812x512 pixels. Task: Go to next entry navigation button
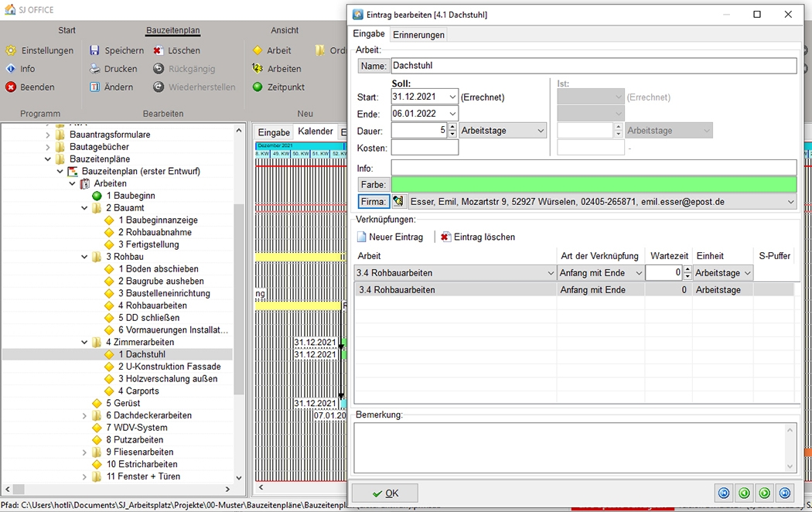coord(764,493)
